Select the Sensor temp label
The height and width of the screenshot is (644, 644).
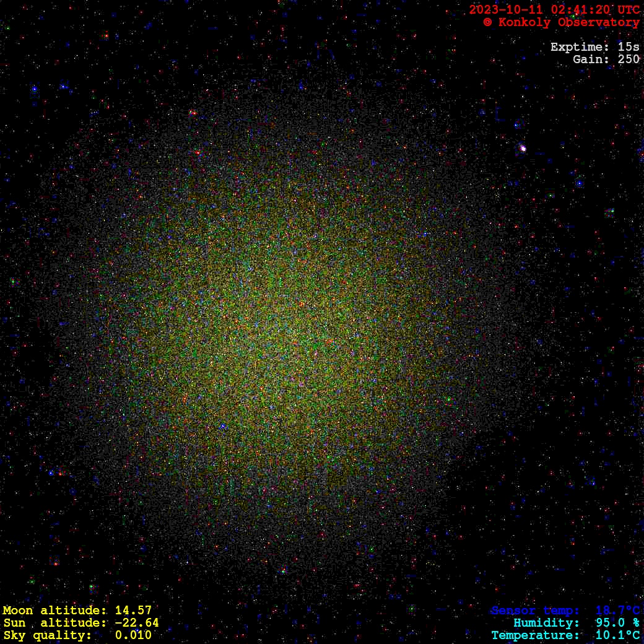[535, 611]
